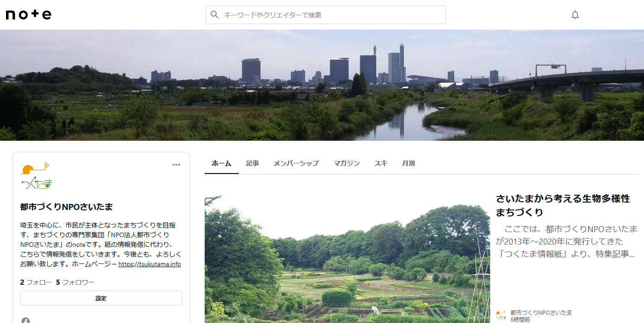Screen dimensions: 644x323
Task: View the スキ tab
Action: pyautogui.click(x=381, y=163)
